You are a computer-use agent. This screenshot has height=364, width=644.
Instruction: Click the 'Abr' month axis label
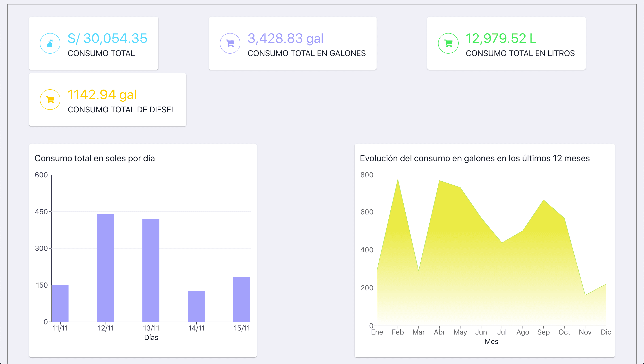click(440, 332)
